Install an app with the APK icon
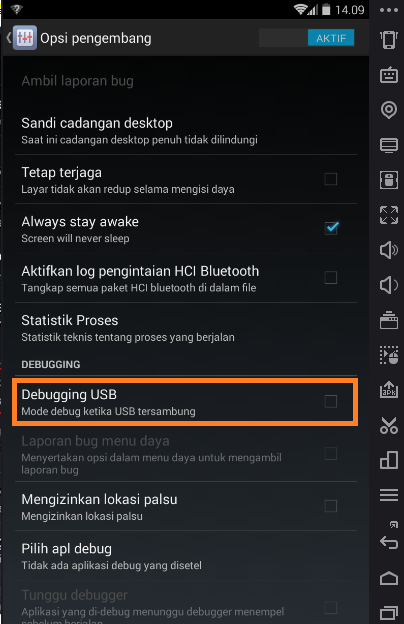Viewport: 404px width, 624px height. click(389, 390)
